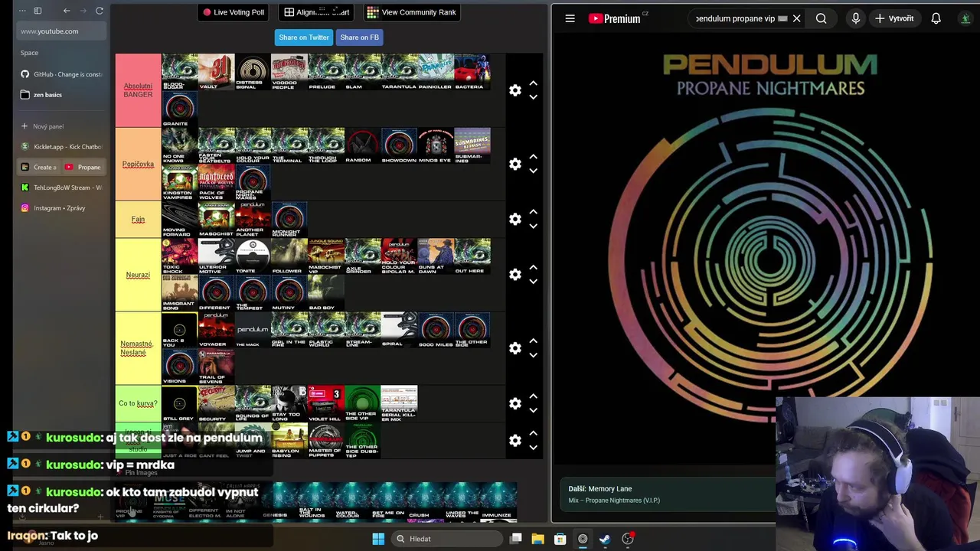Screen dimensions: 980x551
Task: Switch to Create a tier list tab
Action: click(x=39, y=167)
